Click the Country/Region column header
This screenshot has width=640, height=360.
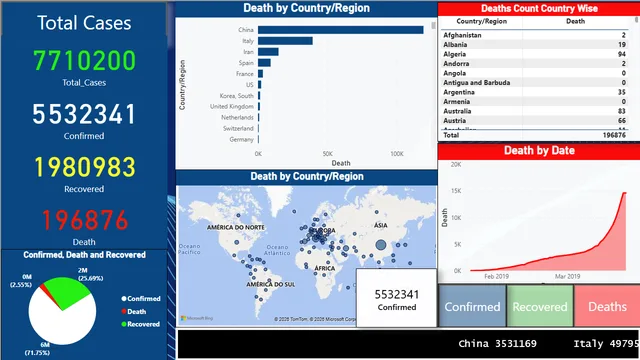click(482, 21)
